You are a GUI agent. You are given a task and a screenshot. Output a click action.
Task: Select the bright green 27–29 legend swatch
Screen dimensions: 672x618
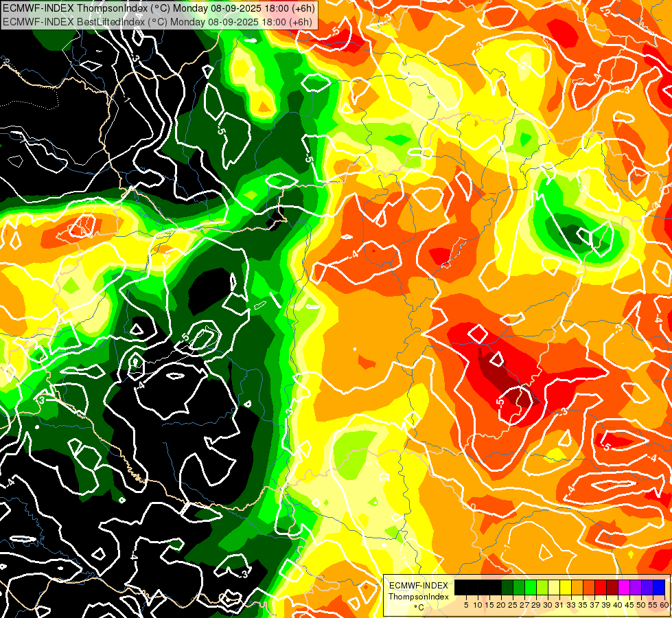click(x=531, y=588)
